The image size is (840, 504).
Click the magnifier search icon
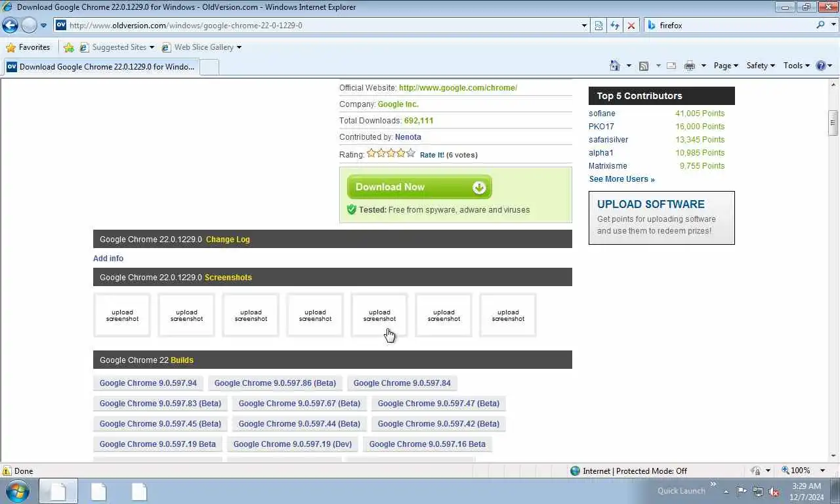coord(820,25)
